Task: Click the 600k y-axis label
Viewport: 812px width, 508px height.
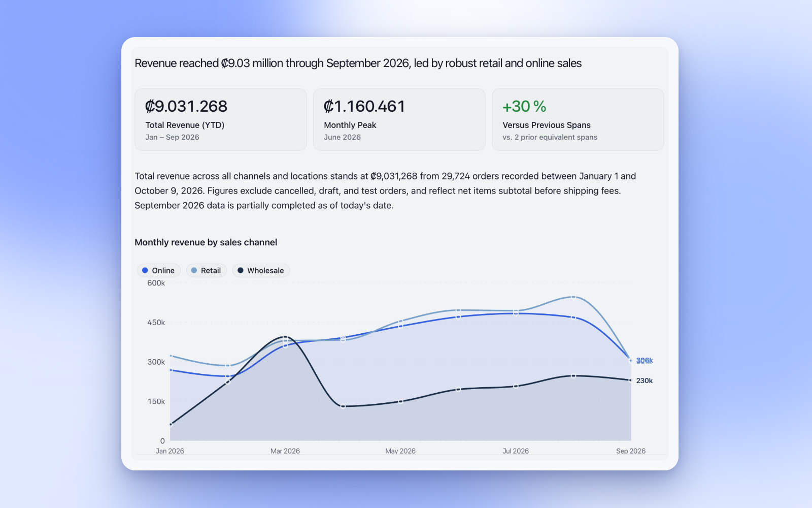Action: coord(156,283)
